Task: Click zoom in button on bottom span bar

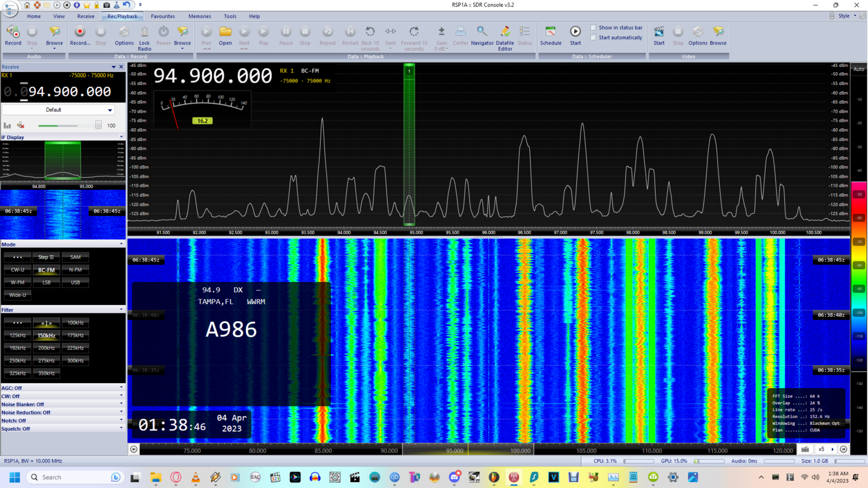Action: [843, 449]
